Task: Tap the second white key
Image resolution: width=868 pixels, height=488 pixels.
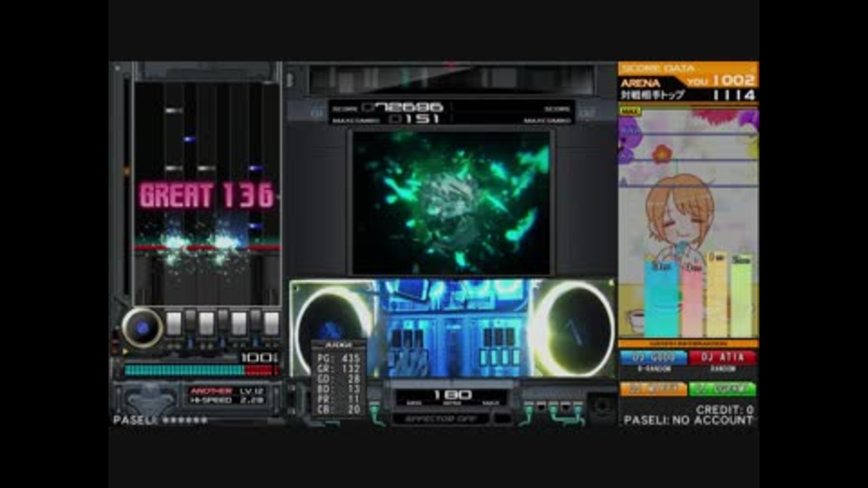Action: 206,324
